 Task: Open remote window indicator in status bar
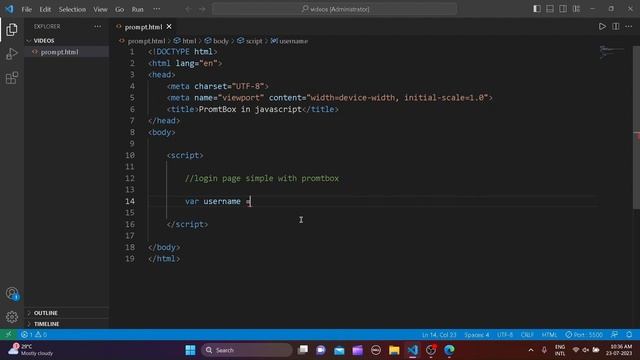pos(8,335)
